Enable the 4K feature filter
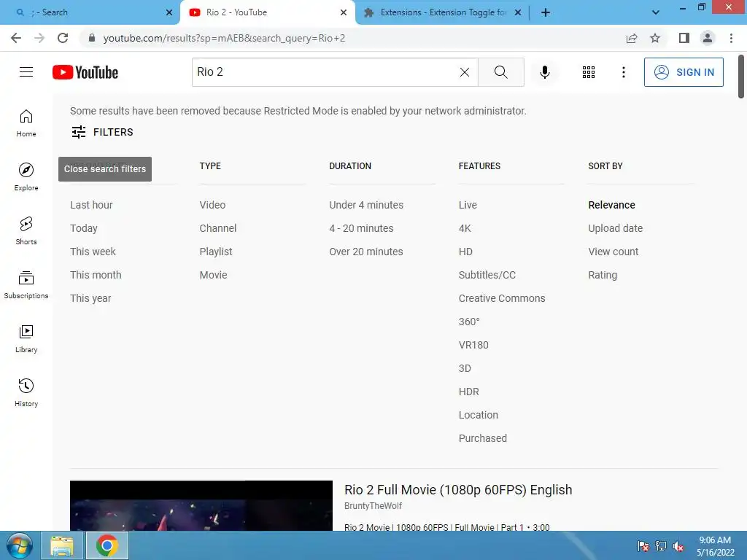 click(x=465, y=228)
